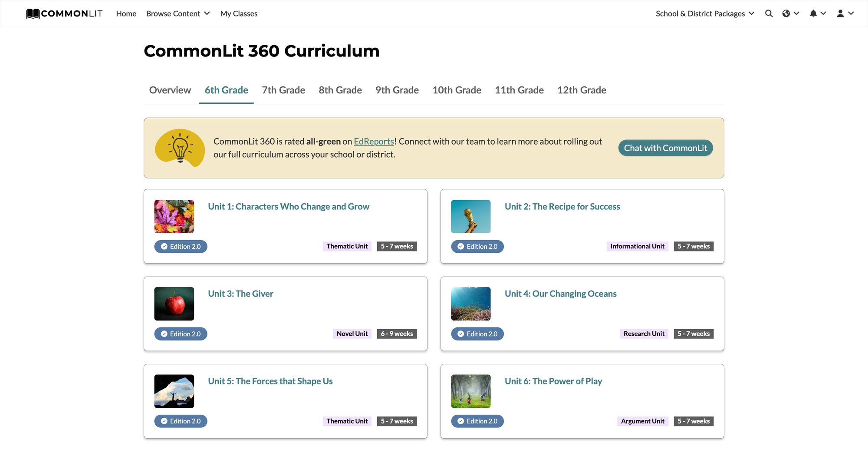Click Novel Unit tag on Unit 3
The width and height of the screenshot is (868, 456).
(x=352, y=334)
